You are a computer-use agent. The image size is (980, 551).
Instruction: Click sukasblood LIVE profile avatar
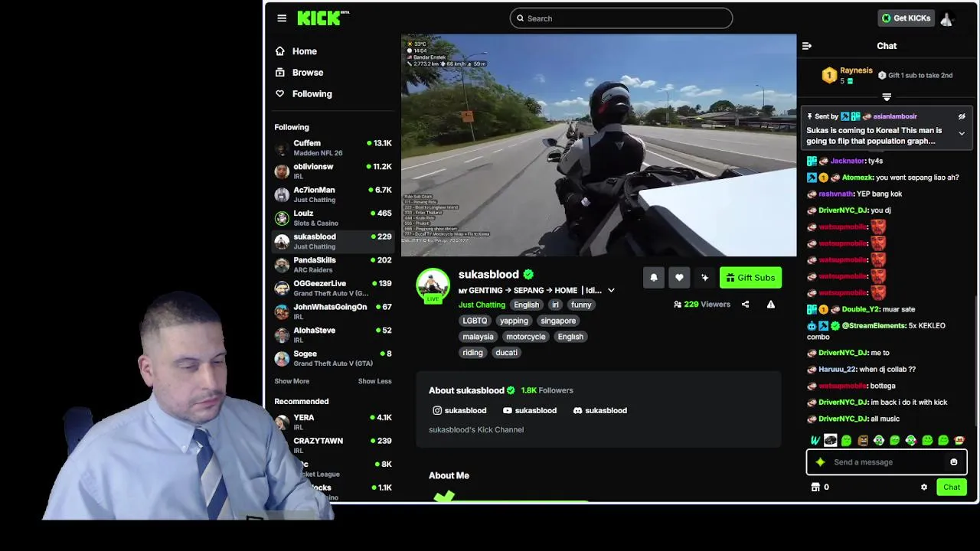coord(433,286)
